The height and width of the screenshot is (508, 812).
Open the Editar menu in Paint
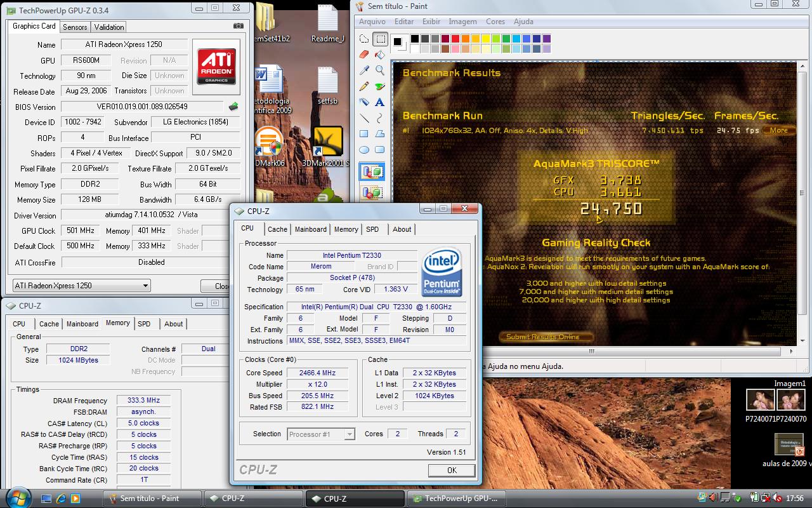pos(404,22)
